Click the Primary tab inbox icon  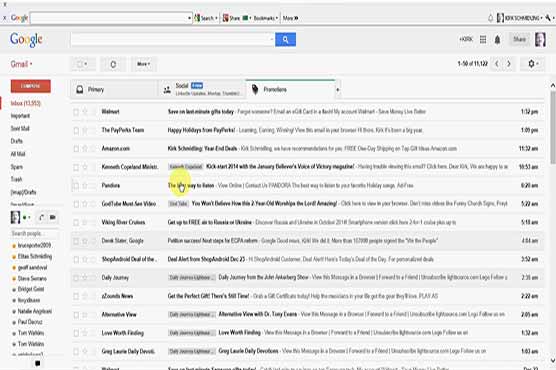[x=80, y=90]
